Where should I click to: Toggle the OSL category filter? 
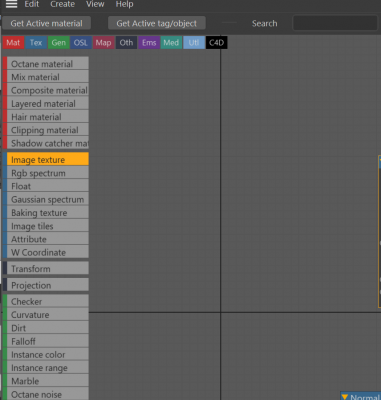pos(81,43)
